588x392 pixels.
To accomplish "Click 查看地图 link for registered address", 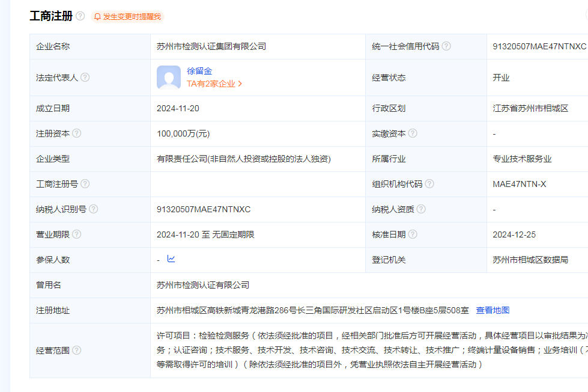I will [x=493, y=310].
